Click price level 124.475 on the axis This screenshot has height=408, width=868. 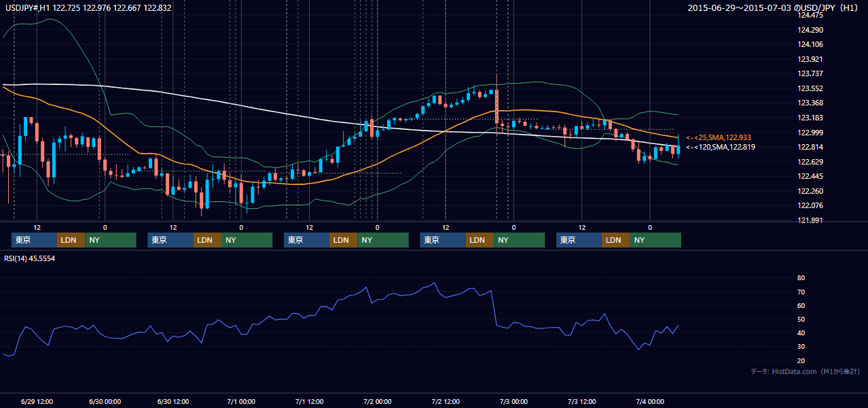(812, 15)
